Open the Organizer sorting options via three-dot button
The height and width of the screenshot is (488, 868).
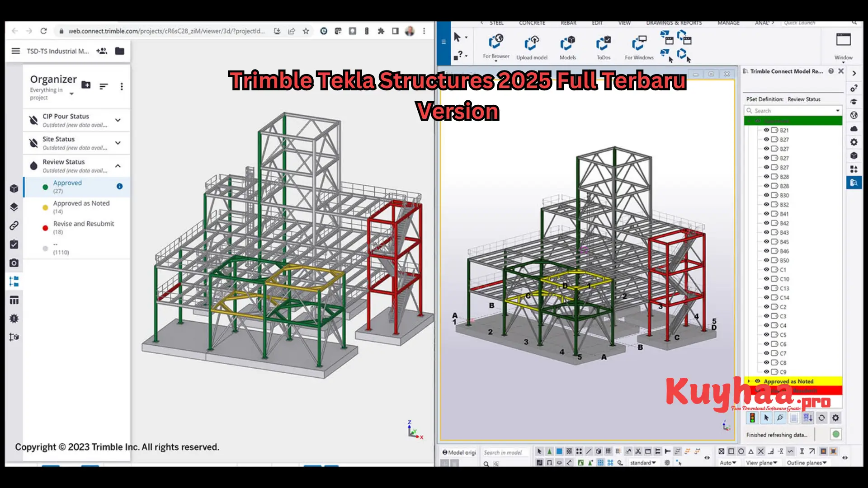(x=122, y=86)
